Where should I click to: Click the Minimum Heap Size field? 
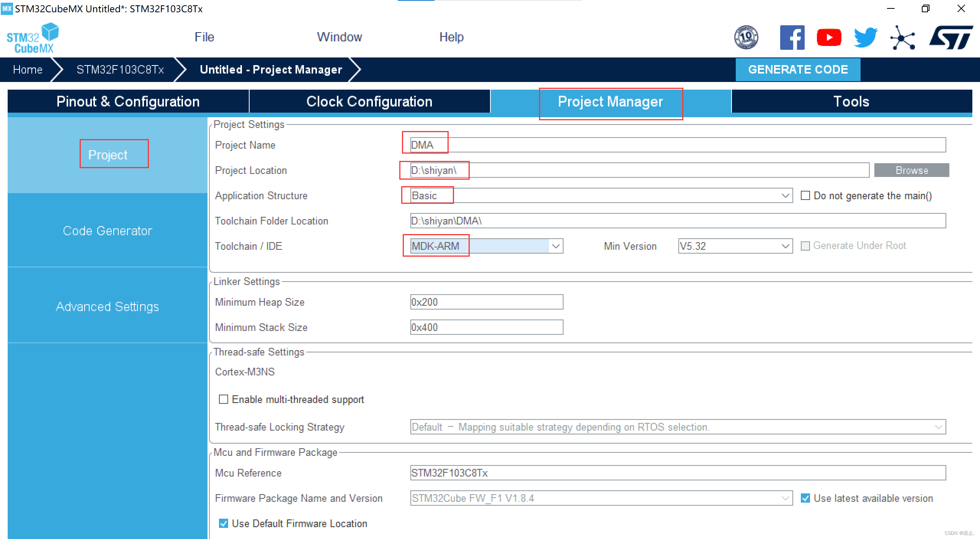point(486,302)
